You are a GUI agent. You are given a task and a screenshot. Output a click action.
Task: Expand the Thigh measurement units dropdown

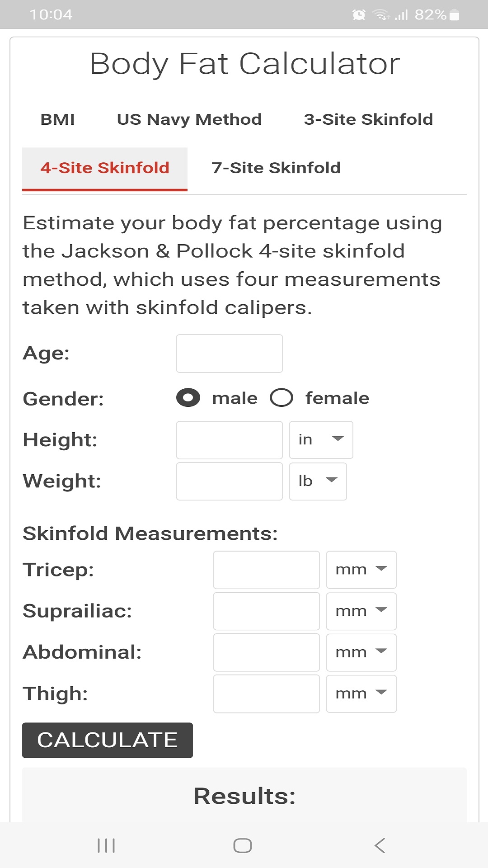(361, 693)
